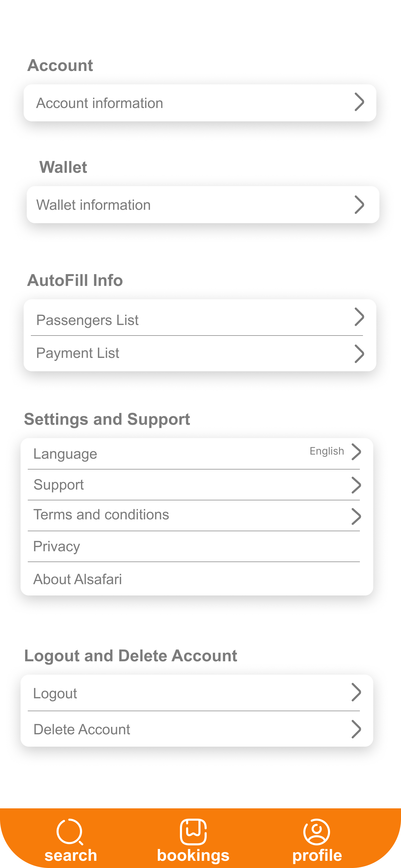Open Account information row text
The image size is (401, 868).
(99, 103)
